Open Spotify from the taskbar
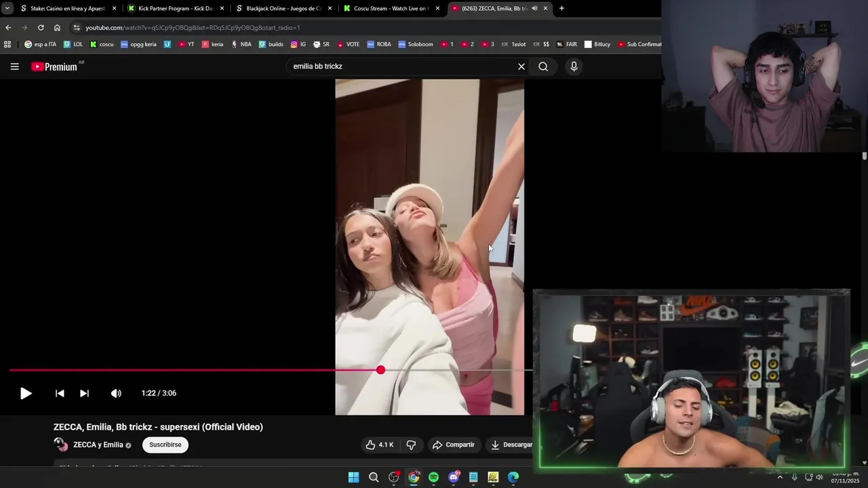Screen dimensions: 868x488 pos(433,477)
